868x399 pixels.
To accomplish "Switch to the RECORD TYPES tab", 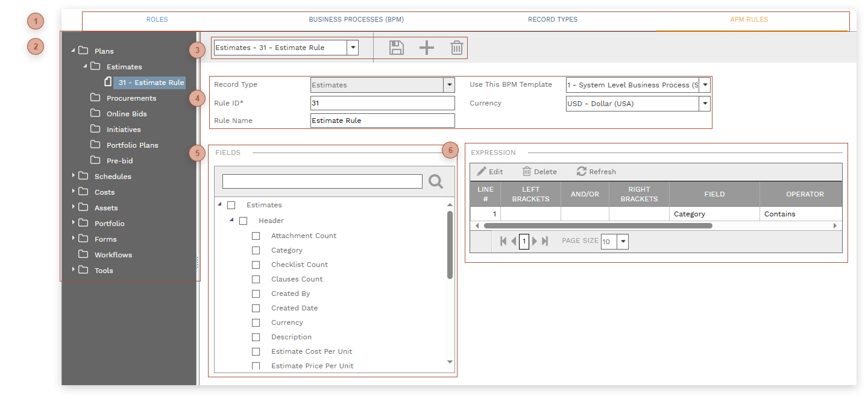I will click(552, 19).
